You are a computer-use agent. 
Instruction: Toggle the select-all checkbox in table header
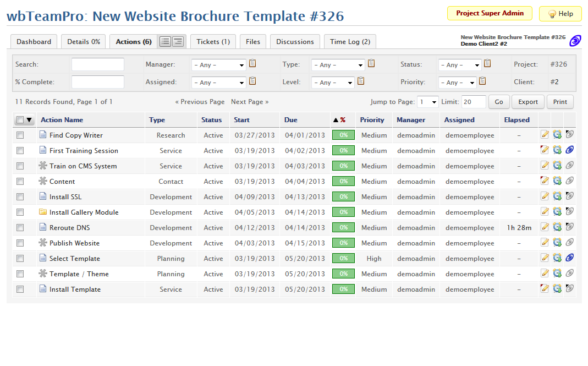click(20, 119)
